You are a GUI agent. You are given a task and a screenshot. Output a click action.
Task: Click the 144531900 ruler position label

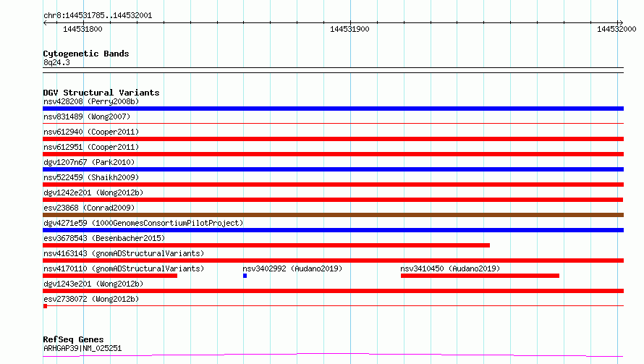tap(349, 29)
